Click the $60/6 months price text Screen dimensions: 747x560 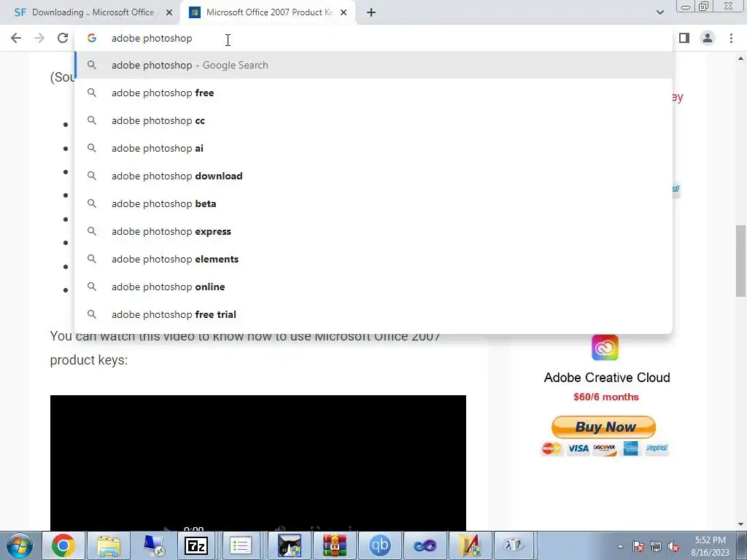point(606,397)
